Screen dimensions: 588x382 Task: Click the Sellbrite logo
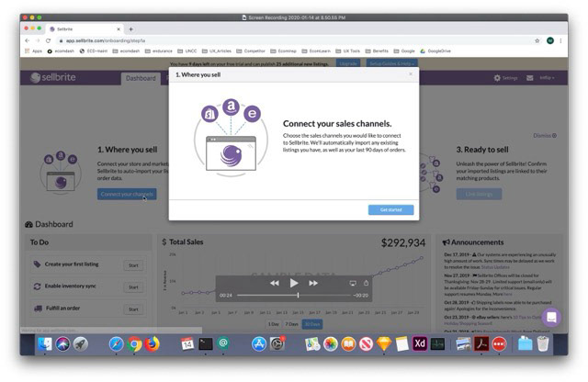click(x=53, y=77)
